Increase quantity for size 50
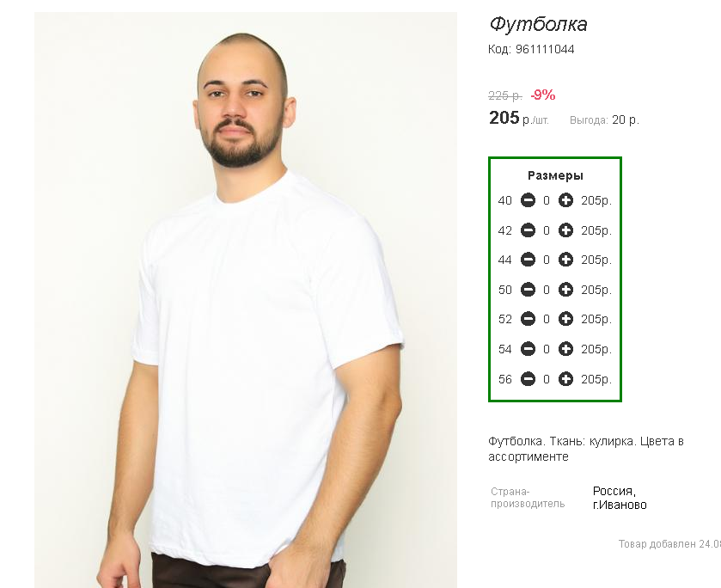Viewport: 721px width, 588px height. (x=565, y=290)
